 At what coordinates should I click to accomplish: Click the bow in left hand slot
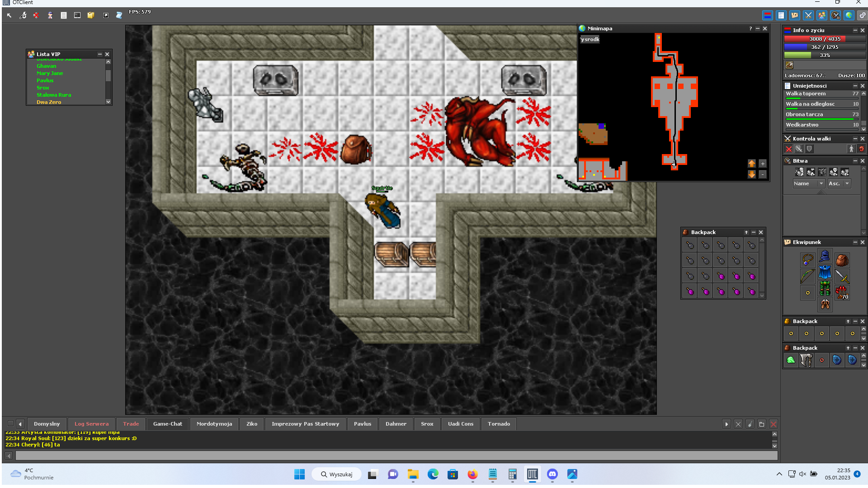click(x=808, y=276)
